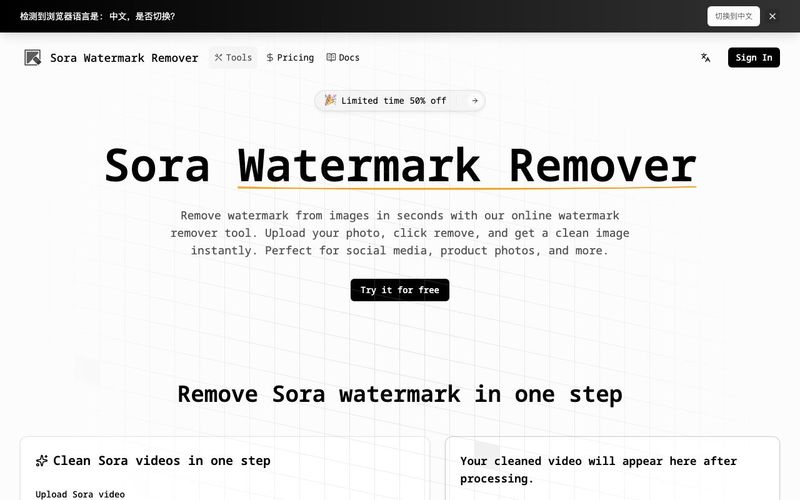Image resolution: width=800 pixels, height=500 pixels.
Task: Open the Limited time 50% off promo
Action: click(399, 101)
